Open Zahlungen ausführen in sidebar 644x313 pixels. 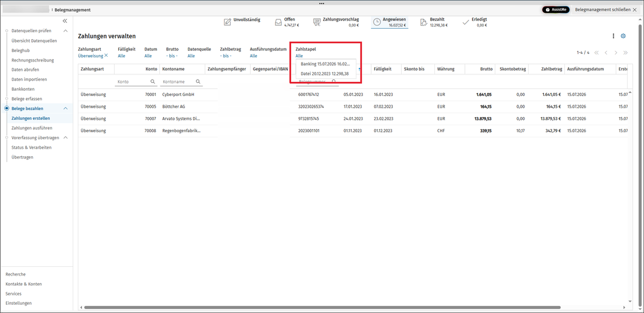click(x=32, y=128)
